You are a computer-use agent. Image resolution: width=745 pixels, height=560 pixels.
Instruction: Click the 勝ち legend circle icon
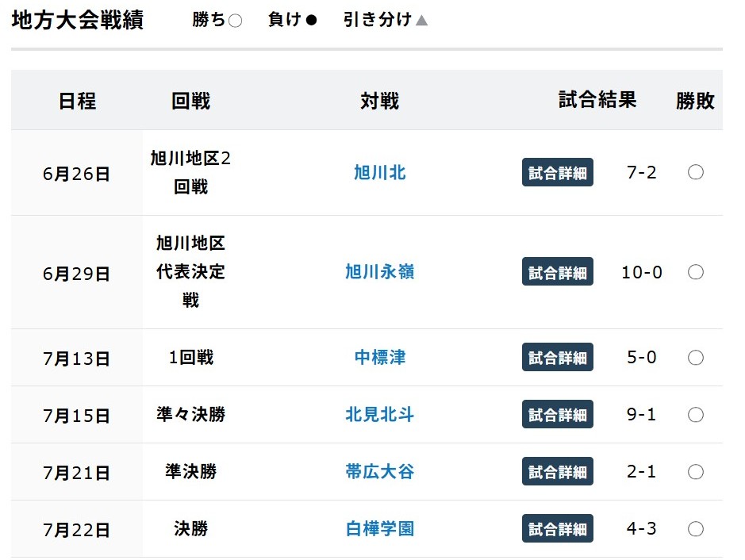pyautogui.click(x=235, y=21)
